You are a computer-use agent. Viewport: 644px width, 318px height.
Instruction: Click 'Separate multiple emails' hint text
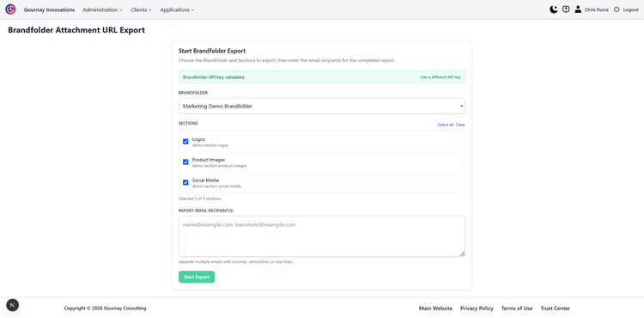pyautogui.click(x=235, y=262)
